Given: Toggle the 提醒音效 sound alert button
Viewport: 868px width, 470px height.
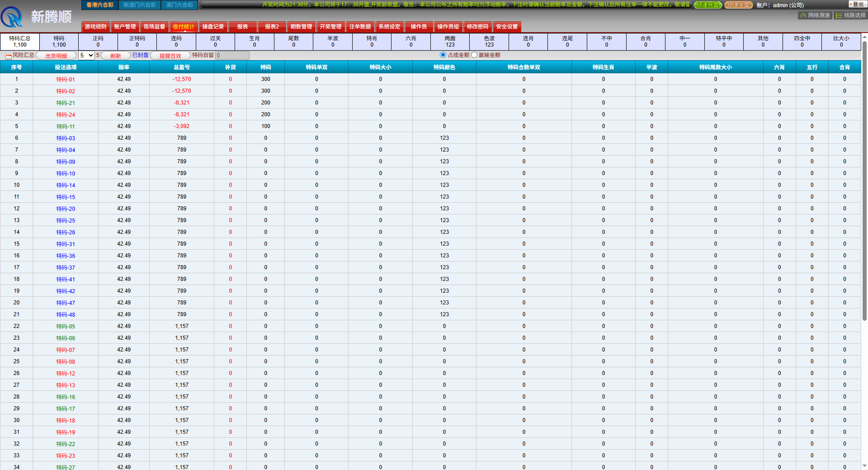Looking at the screenshot, I should (x=170, y=56).
